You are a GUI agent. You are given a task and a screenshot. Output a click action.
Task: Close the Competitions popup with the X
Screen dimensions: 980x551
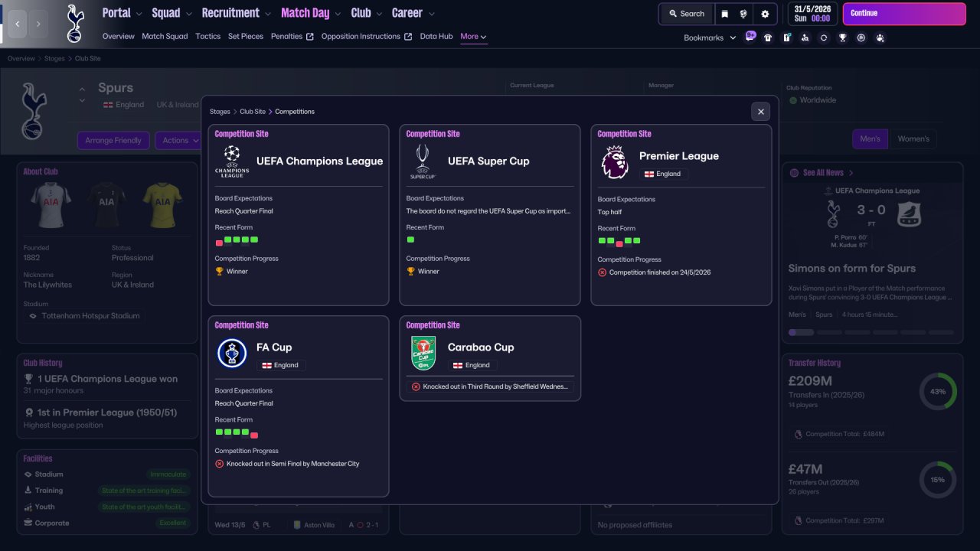[x=760, y=112]
